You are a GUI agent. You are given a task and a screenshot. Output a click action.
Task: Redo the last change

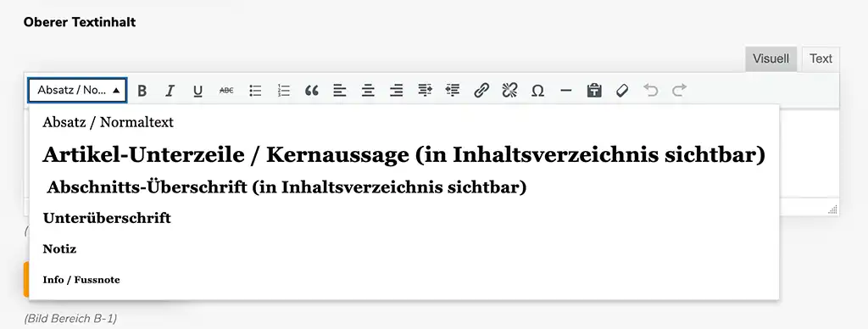[679, 90]
